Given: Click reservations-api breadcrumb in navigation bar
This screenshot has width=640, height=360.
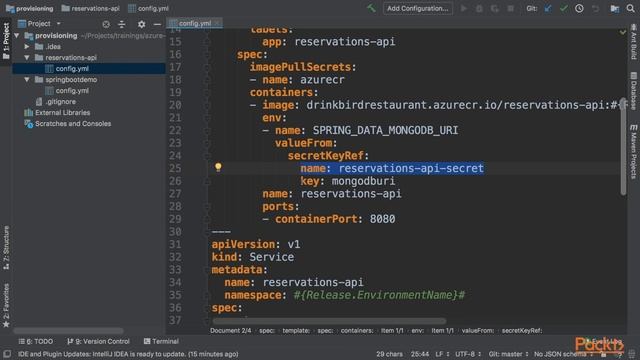Looking at the screenshot, I should pyautogui.click(x=91, y=8).
